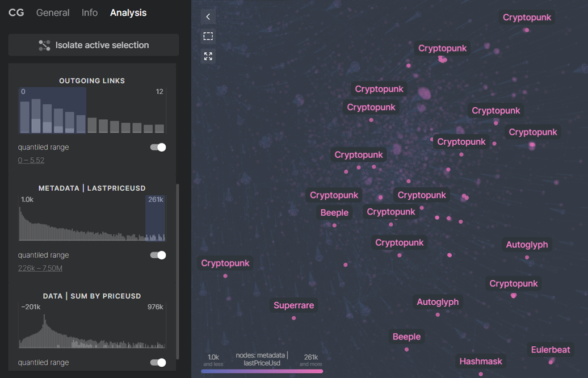Click the CG logo

click(16, 12)
